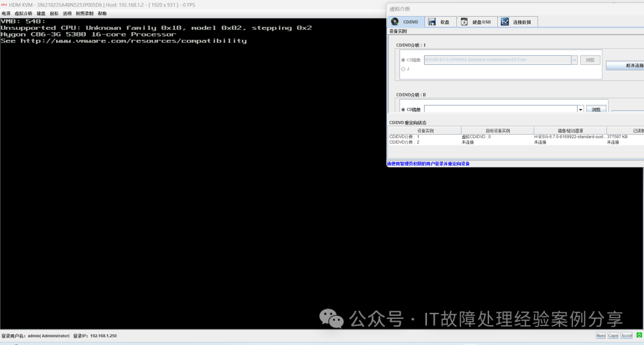644x345 pixels.
Task: Click the 断开连接 button
Action: [x=625, y=66]
